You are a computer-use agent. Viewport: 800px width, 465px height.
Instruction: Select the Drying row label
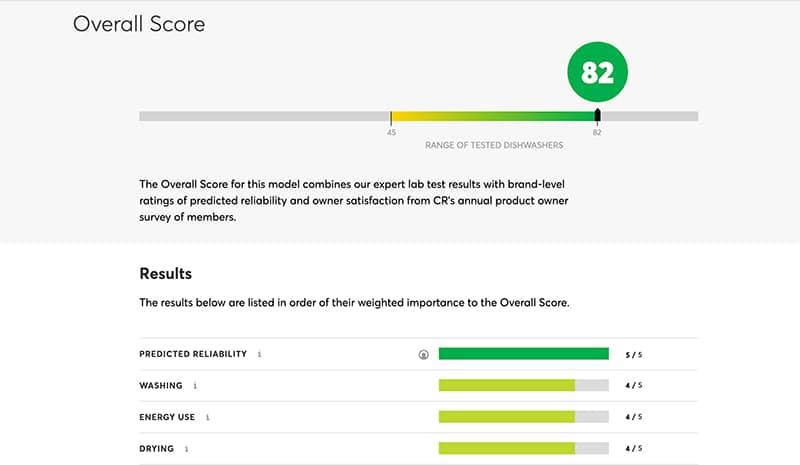[x=157, y=449]
